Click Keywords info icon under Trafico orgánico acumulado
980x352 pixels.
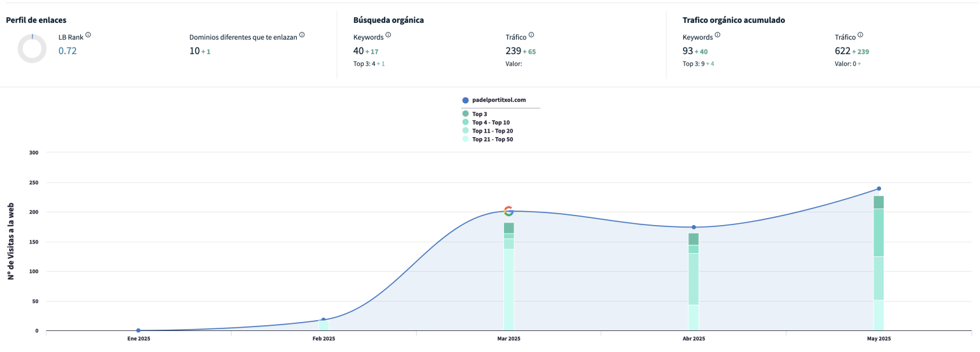point(717,36)
